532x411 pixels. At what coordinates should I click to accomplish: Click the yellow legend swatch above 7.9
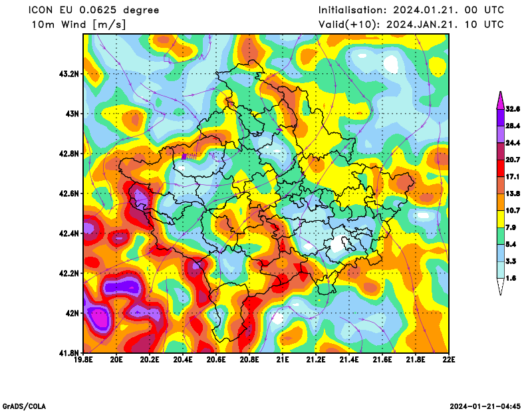[501, 219]
